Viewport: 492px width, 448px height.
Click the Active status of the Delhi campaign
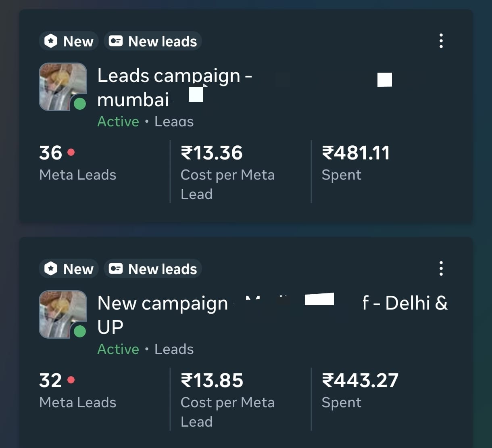(118, 349)
